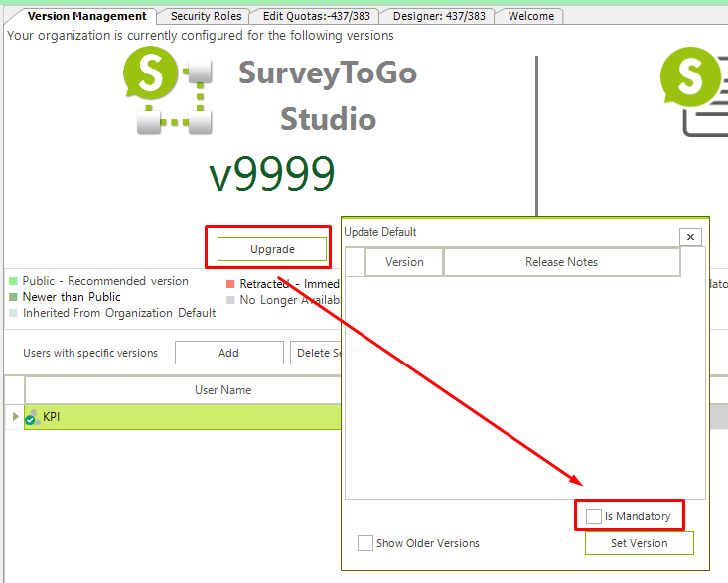
Task: Click Set Version in Update Default dialog
Action: point(640,543)
